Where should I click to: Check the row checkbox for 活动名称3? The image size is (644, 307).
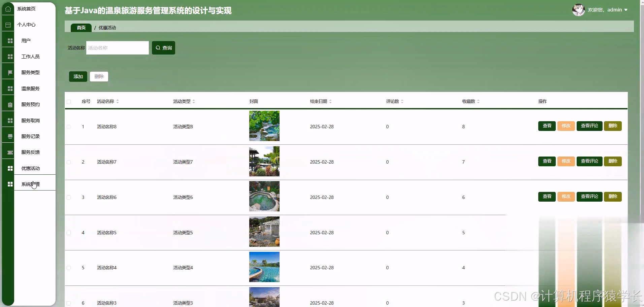point(69,303)
